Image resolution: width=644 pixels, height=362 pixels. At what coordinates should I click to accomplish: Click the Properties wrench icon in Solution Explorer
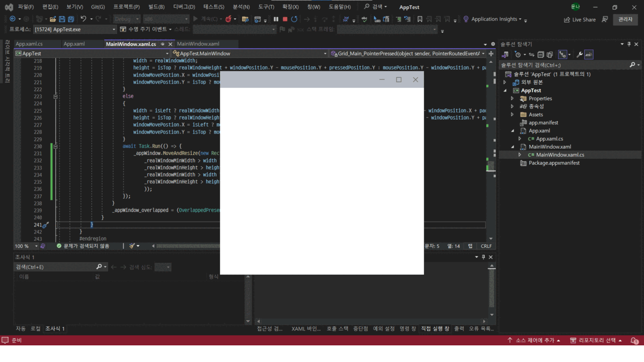(580, 55)
